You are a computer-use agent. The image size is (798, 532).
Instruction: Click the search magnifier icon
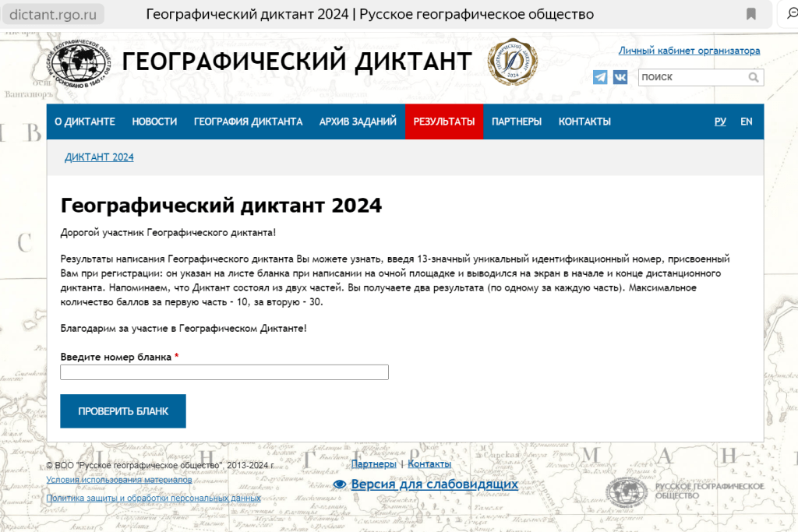[754, 77]
